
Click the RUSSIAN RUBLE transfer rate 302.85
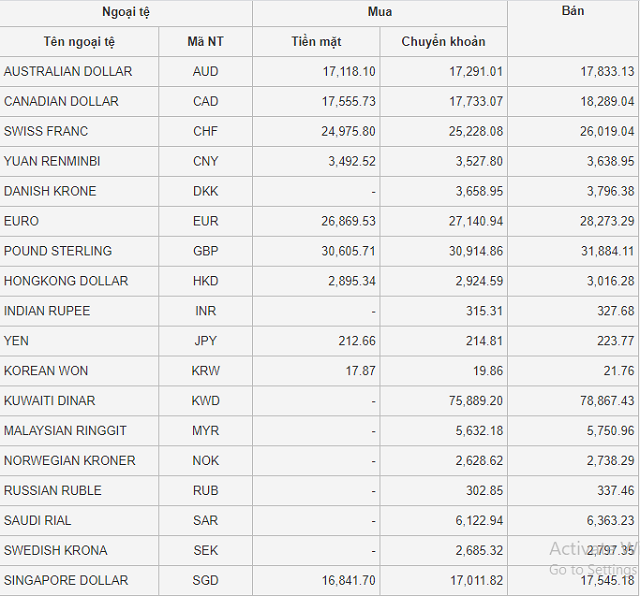[483, 491]
